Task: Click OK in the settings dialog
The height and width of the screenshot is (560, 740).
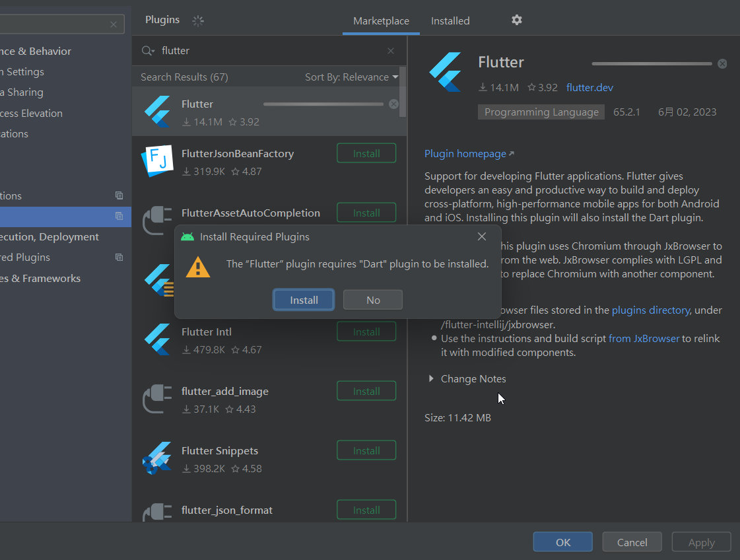Action: [x=562, y=542]
